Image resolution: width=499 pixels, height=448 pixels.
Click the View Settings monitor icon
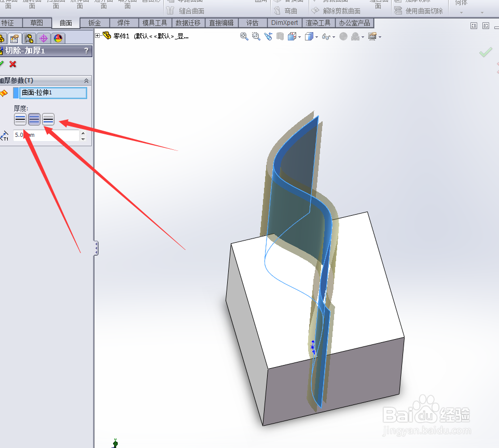coord(372,37)
